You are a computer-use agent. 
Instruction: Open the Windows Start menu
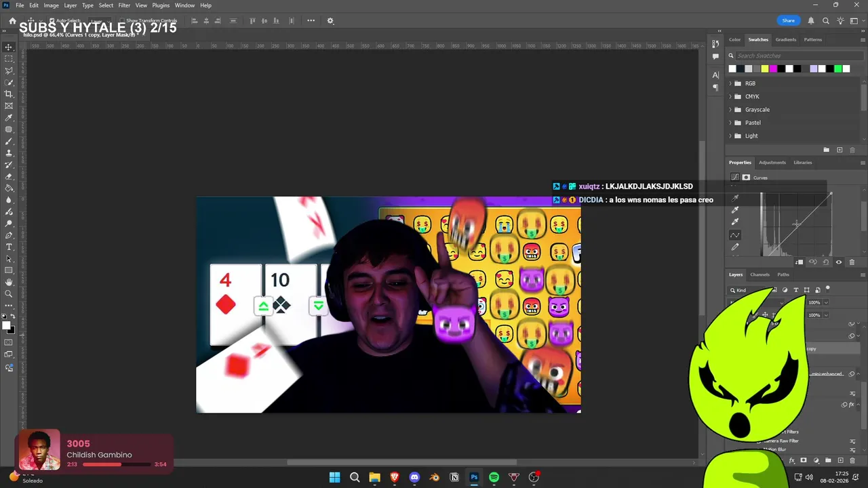tap(334, 477)
